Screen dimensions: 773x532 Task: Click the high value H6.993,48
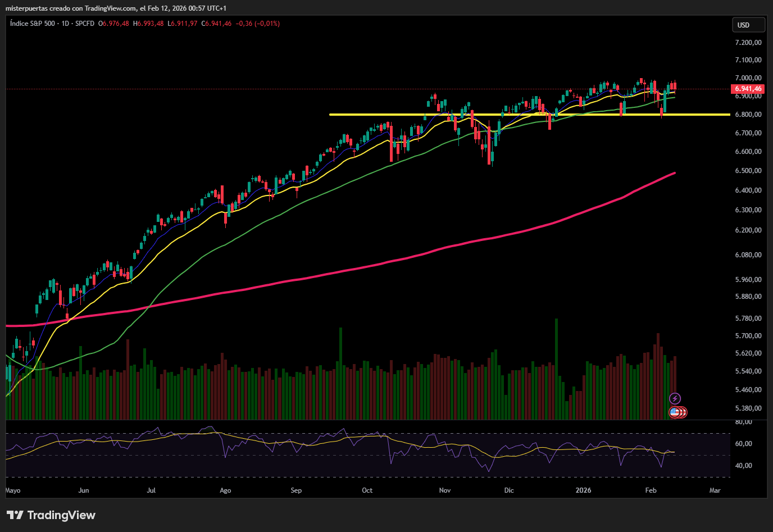(x=148, y=24)
